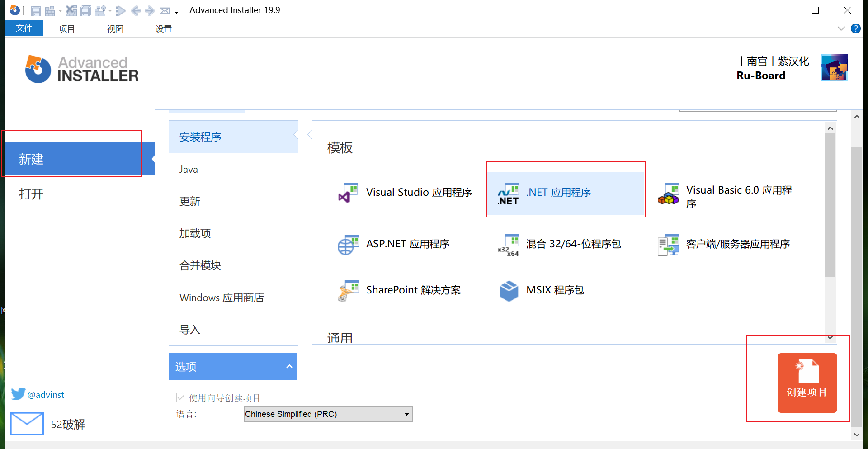Collapse the 选项 panel header
The height and width of the screenshot is (449, 868).
click(233, 366)
